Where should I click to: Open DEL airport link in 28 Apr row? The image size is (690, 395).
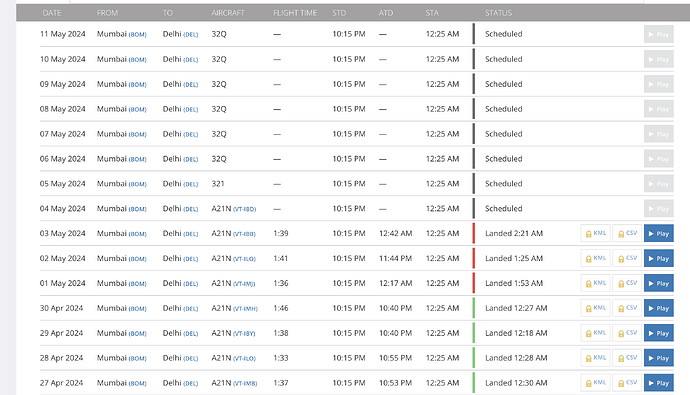click(191, 358)
